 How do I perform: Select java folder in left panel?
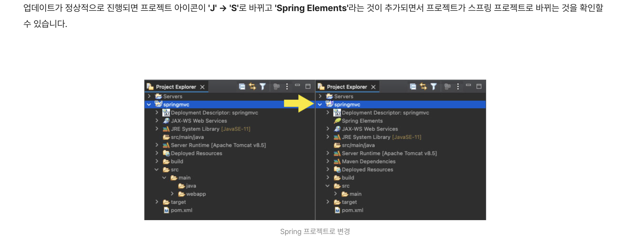(191, 186)
